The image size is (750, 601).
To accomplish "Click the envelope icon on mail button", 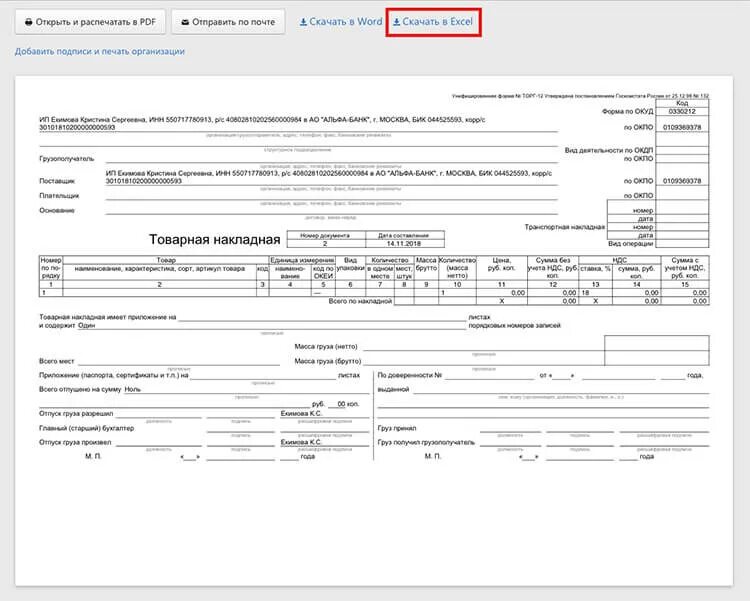I will pos(185,22).
